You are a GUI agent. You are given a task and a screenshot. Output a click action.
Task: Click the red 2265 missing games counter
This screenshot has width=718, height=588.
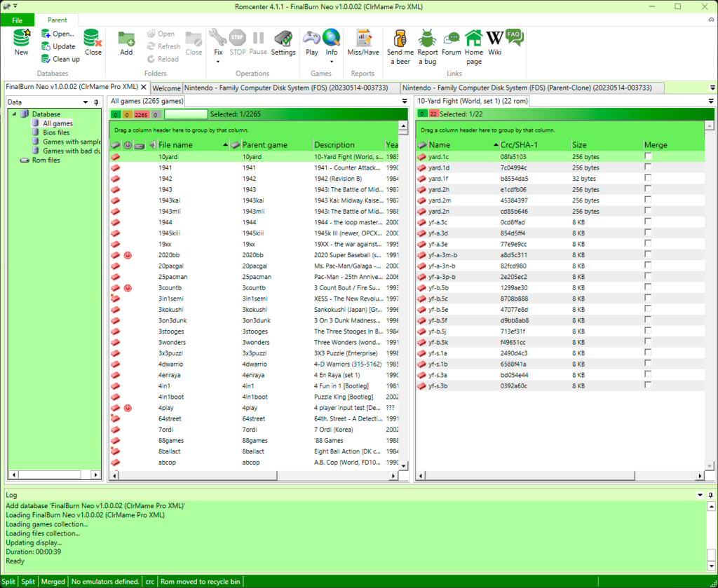(x=141, y=114)
